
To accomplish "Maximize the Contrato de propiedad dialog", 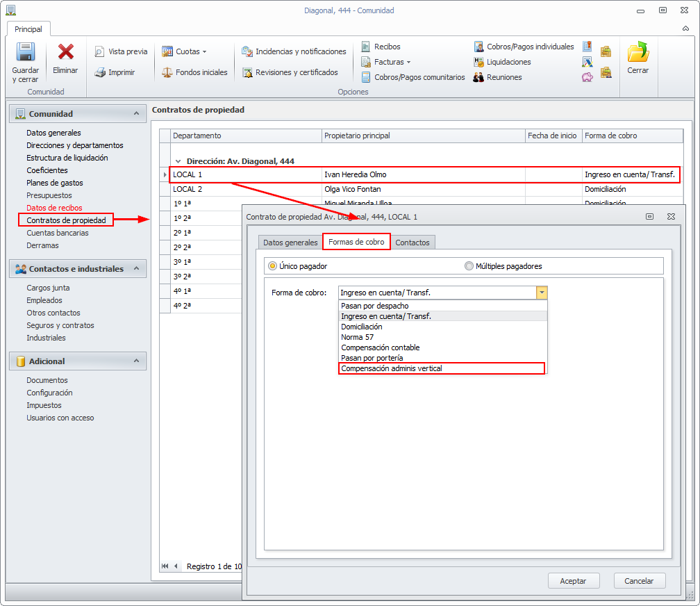I will (x=649, y=216).
